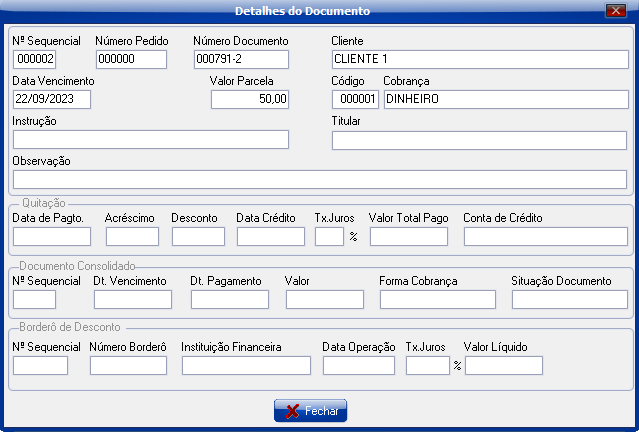639x432 pixels.
Task: Click the Instituição Financeira field
Action: point(246,365)
